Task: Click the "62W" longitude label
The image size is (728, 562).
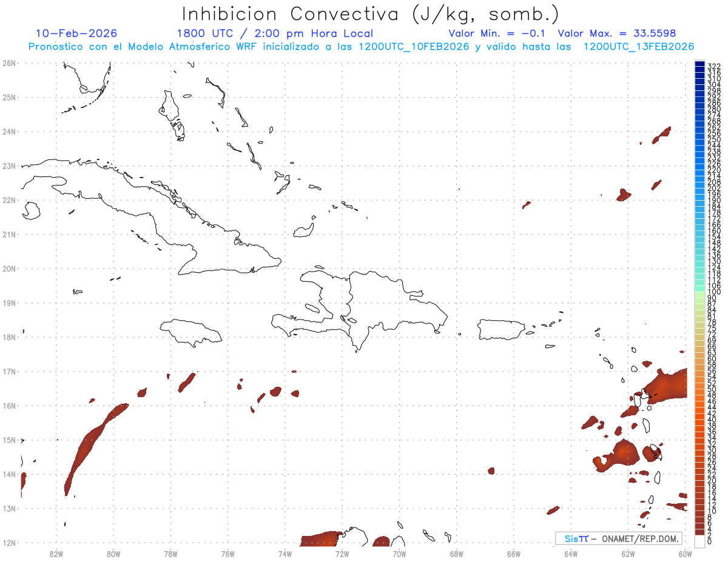Action: (628, 553)
